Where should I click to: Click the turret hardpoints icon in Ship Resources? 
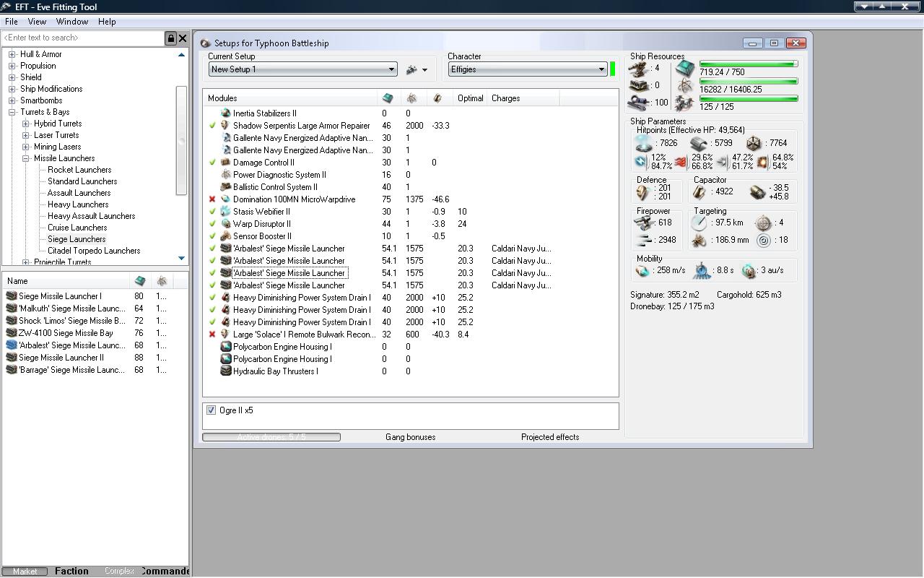(639, 69)
